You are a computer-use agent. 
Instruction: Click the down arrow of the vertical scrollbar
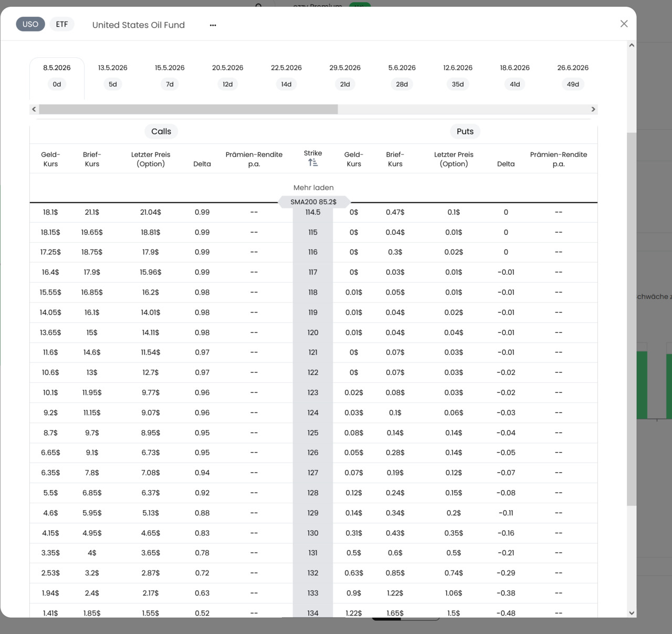click(x=632, y=613)
